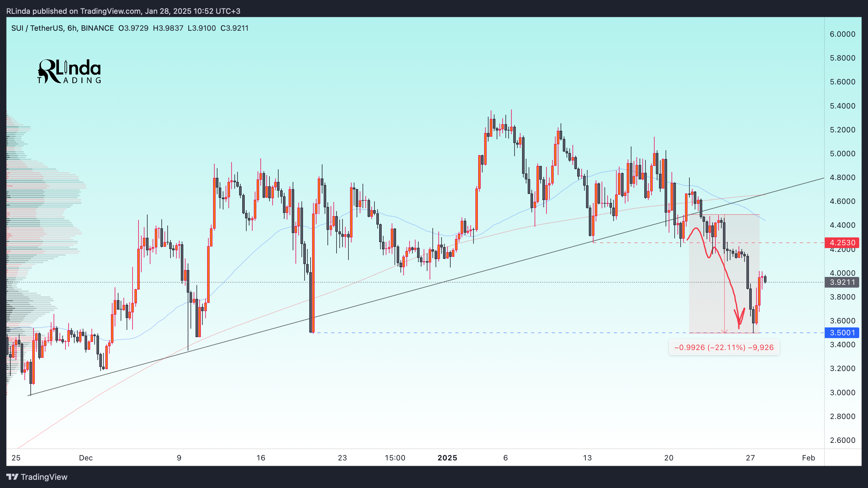Click the blue 3.5001 price label

click(842, 332)
